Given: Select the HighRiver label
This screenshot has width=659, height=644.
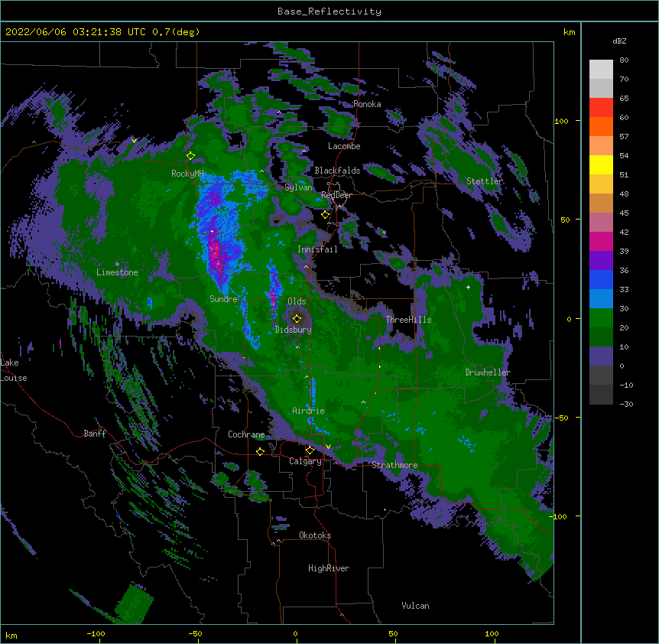Looking at the screenshot, I should [329, 568].
